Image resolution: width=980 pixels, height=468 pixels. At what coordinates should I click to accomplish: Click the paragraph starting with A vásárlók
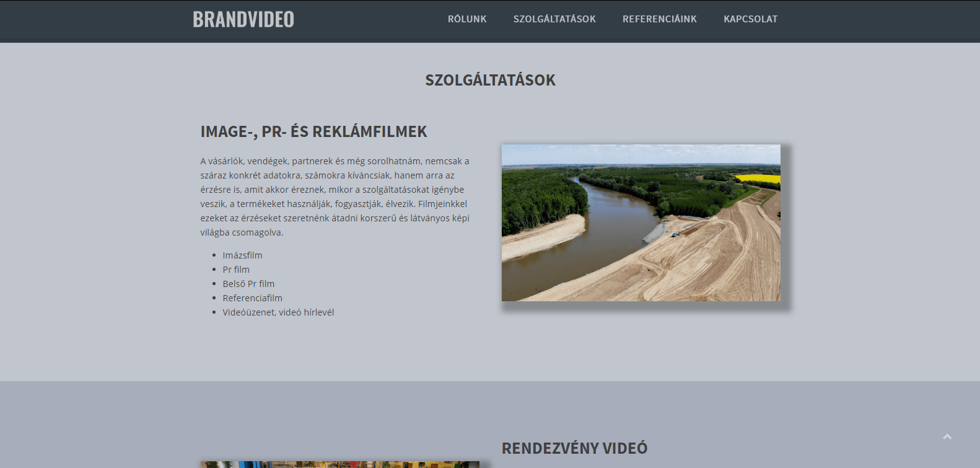pos(335,196)
